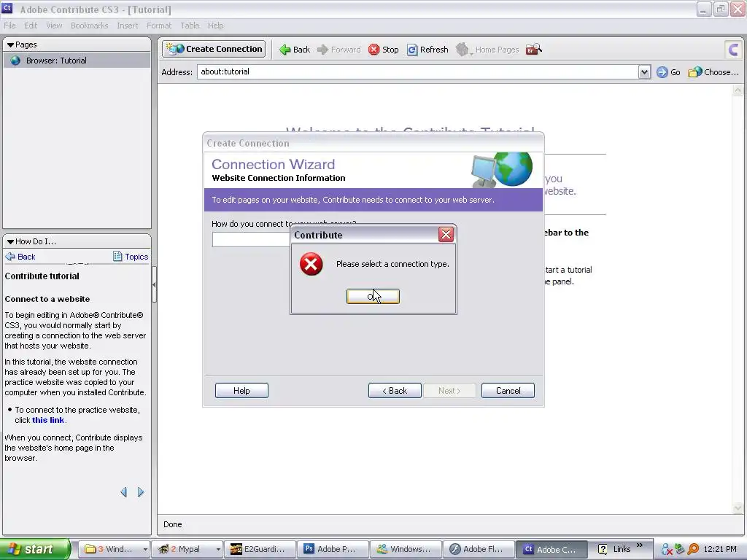747x560 pixels.
Task: Switch to Windows... messenger taskbar item
Action: tap(406, 549)
